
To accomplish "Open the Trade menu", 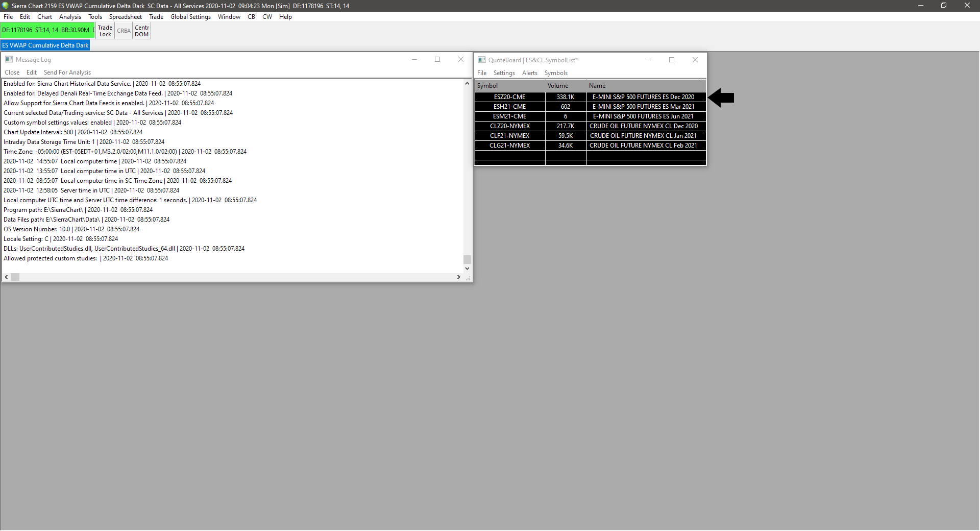I will (x=156, y=17).
